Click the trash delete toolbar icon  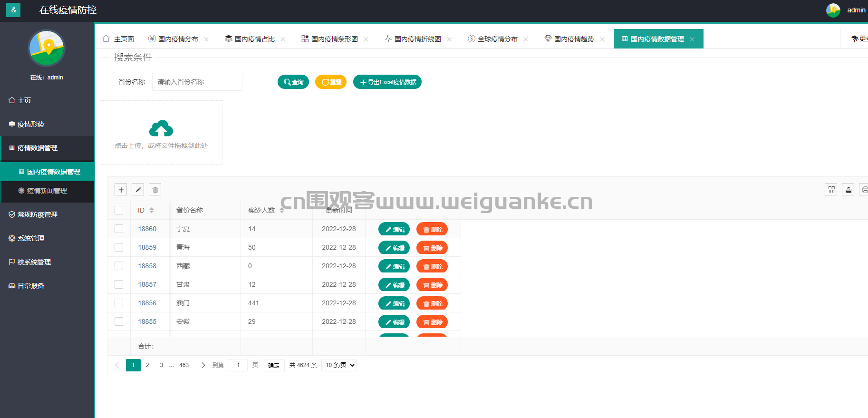point(155,190)
